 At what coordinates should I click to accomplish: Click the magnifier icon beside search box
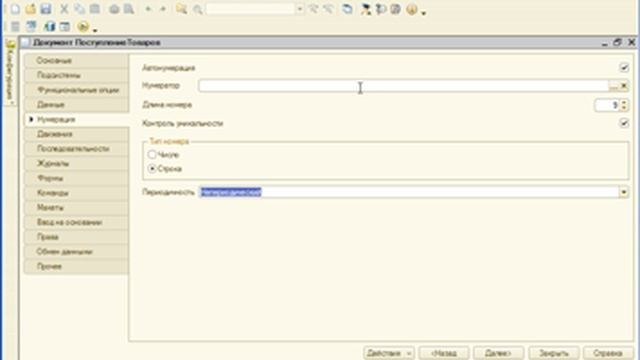click(x=198, y=9)
